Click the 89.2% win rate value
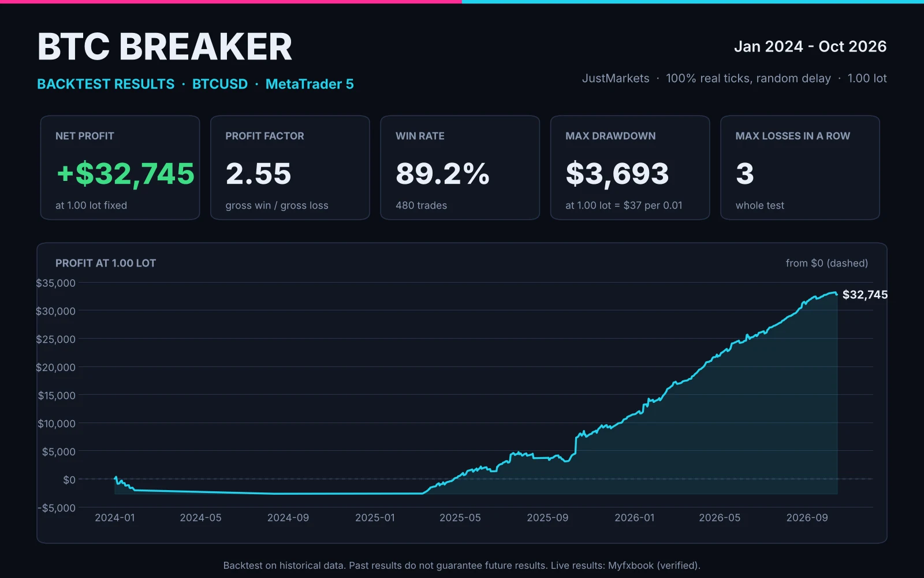Viewport: 924px width, 578px height. (443, 173)
